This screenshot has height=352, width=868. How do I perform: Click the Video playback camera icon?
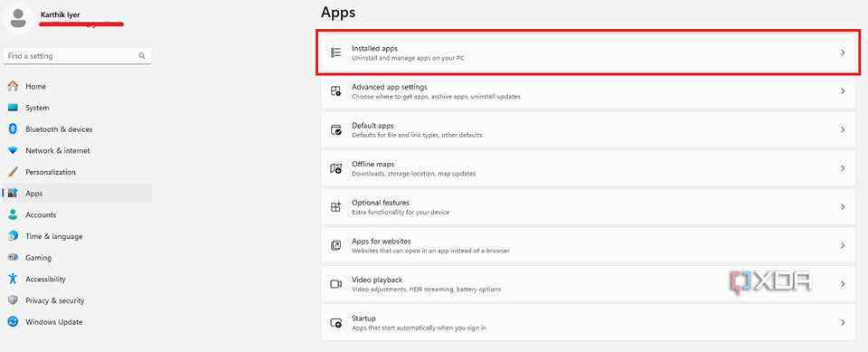click(x=336, y=284)
